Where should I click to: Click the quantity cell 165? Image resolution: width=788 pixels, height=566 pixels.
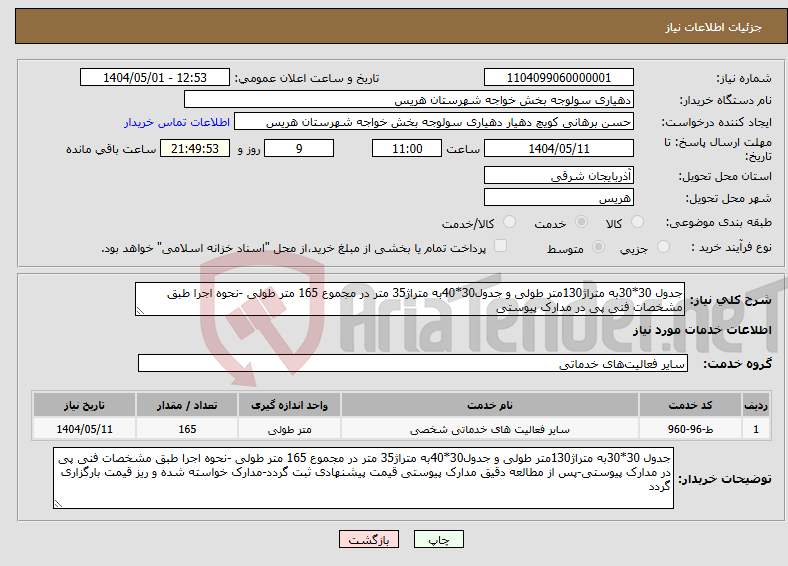pyautogui.click(x=187, y=429)
